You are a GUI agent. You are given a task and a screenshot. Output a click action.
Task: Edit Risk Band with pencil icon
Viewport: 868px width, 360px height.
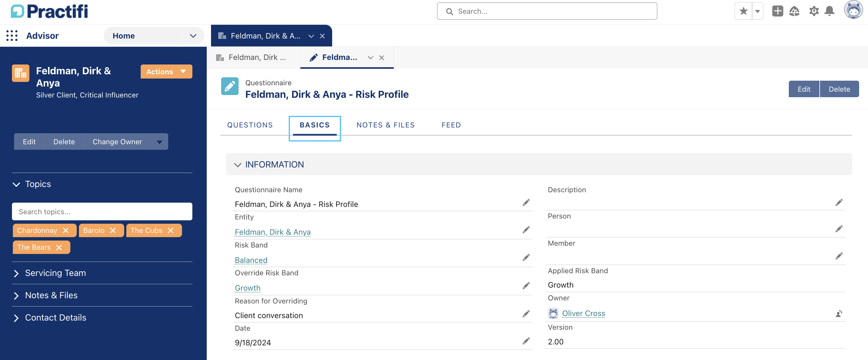[x=526, y=258]
